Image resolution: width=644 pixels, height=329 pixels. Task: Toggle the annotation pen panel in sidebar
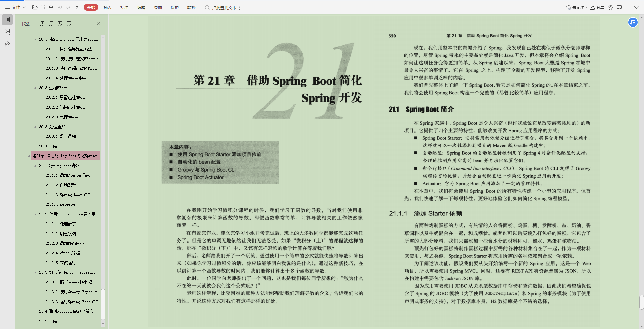coord(7,44)
